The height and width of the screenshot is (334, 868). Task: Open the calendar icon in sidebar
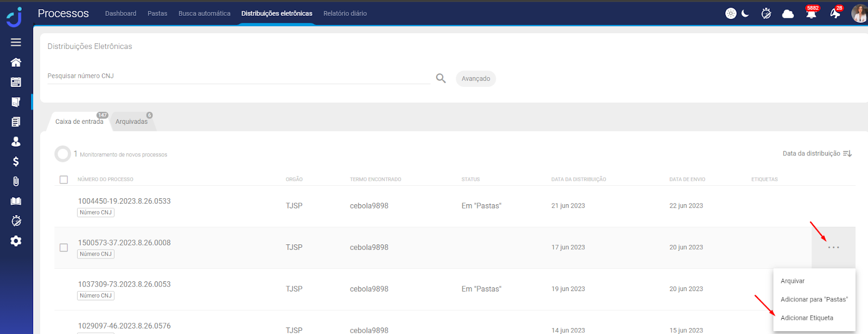(16, 82)
